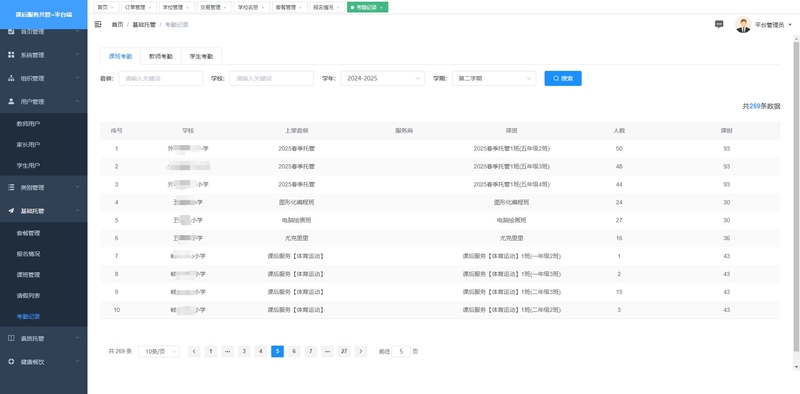Image resolution: width=800 pixels, height=394 pixels.
Task: Collapse the 基础托管 menu chevron
Action: [x=77, y=211]
